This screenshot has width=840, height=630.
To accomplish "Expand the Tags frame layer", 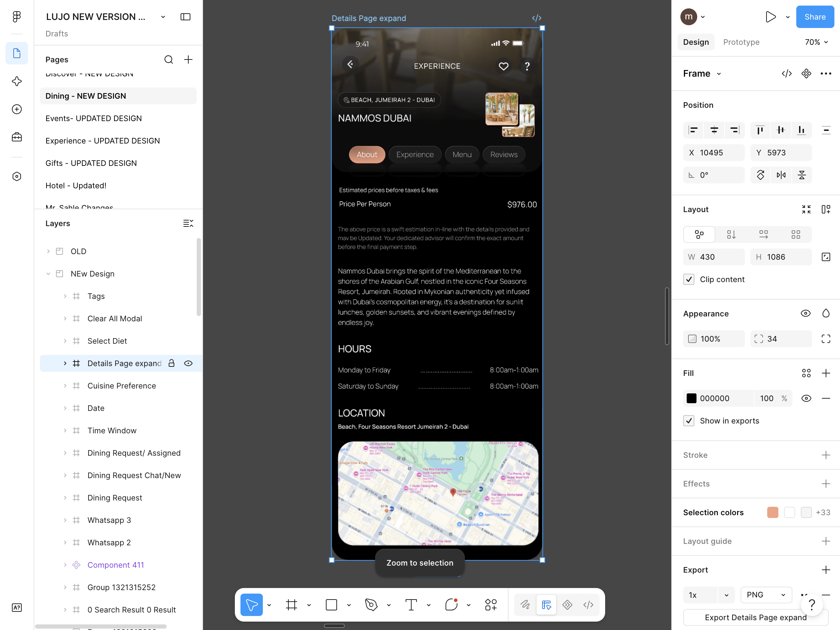I will pos(65,296).
